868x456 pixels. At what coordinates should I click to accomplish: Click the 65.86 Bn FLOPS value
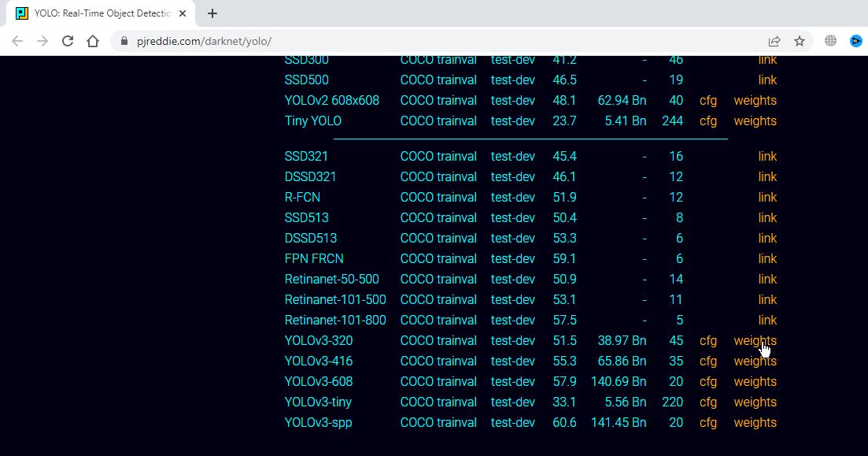[622, 361]
